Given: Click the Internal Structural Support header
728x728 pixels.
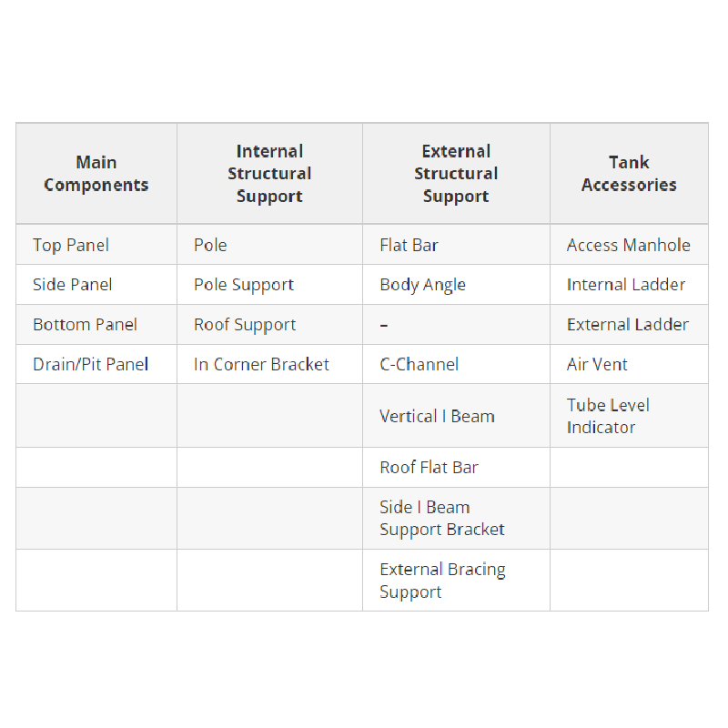Looking at the screenshot, I should tap(269, 174).
